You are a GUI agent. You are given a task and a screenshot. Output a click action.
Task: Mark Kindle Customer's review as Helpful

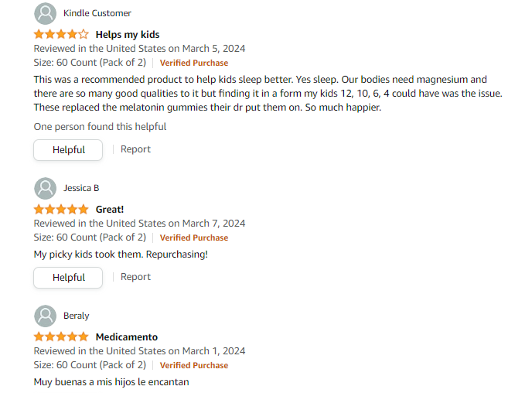[x=68, y=150]
